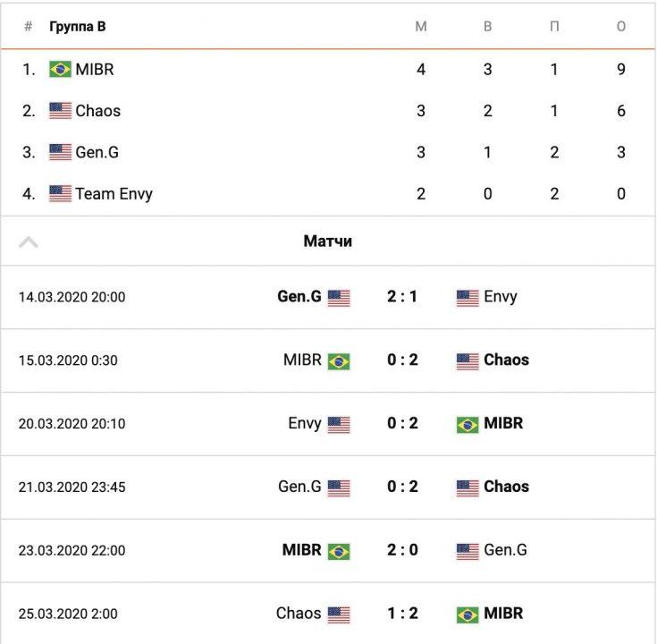Open the 2 : 1 score of Gen.G vs Envy
Screen dimensions: 657x644
point(402,297)
